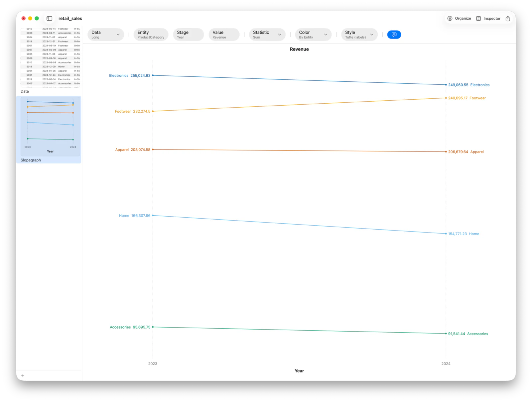Open the Data Long dropdown
This screenshot has height=402, width=532.
pyautogui.click(x=106, y=35)
